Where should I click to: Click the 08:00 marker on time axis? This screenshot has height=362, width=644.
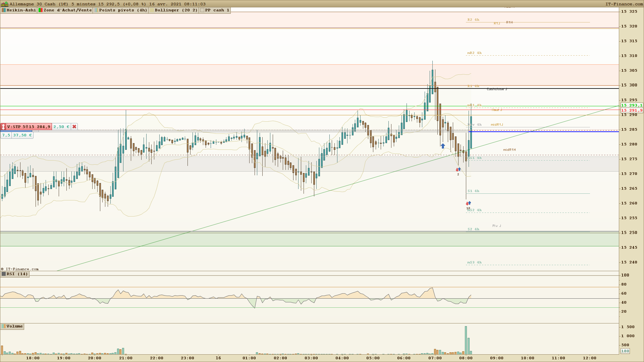[x=466, y=358]
